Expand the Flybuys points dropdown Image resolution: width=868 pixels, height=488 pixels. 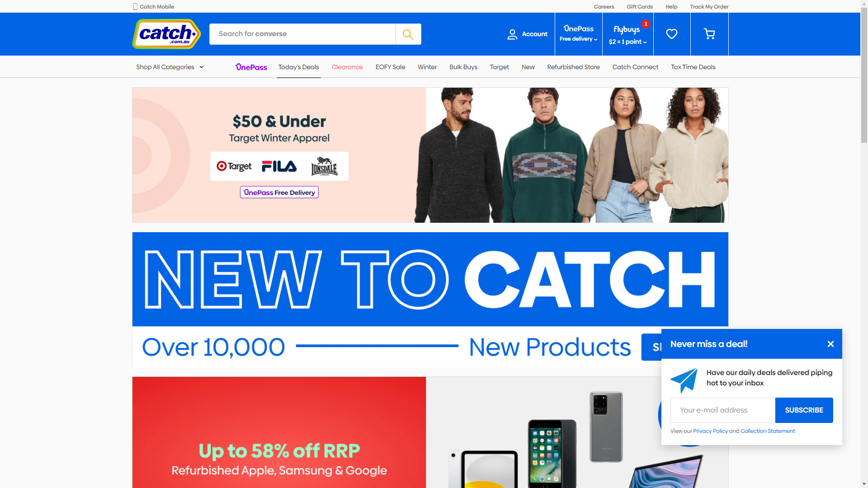[x=628, y=34]
